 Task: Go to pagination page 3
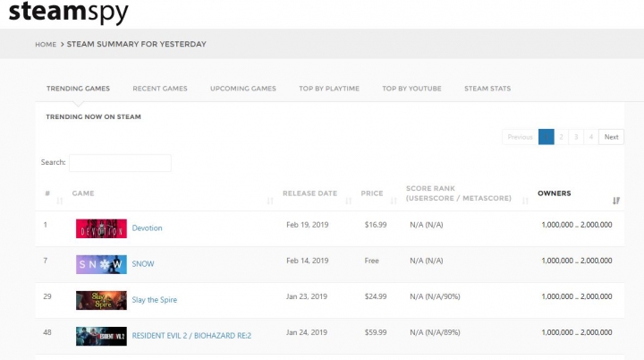point(576,137)
